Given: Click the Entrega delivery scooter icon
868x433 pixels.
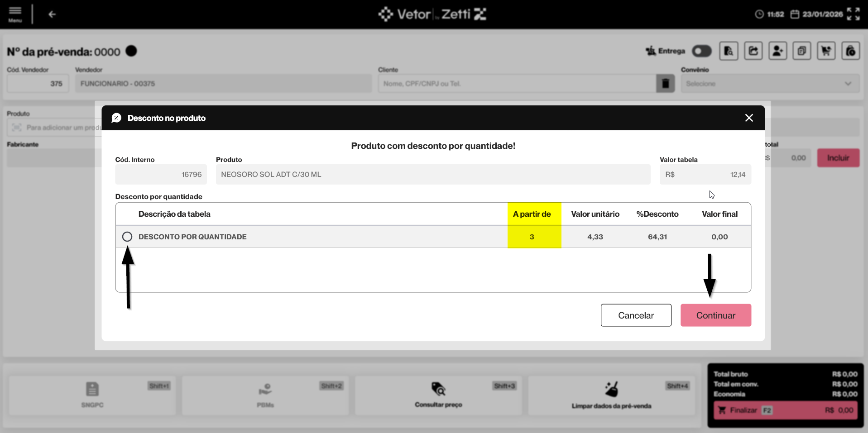Looking at the screenshot, I should click(x=651, y=51).
